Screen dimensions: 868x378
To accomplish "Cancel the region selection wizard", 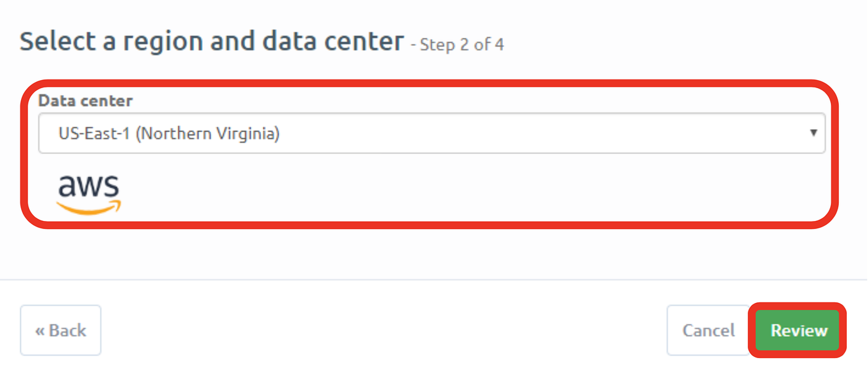I will tap(708, 330).
